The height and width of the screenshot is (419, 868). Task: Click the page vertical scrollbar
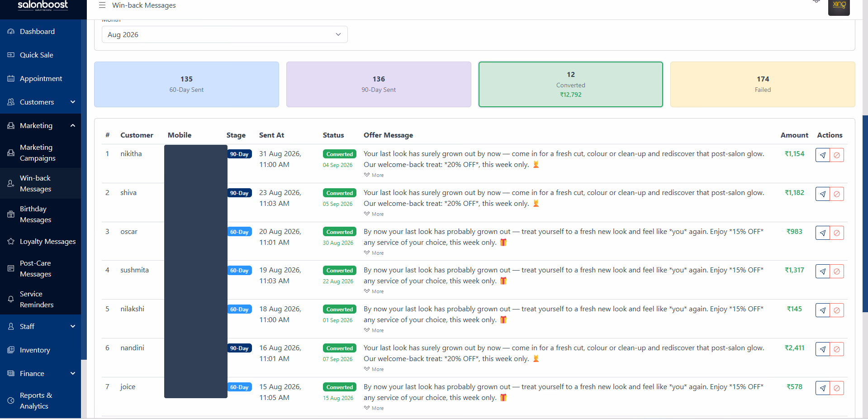click(865, 214)
